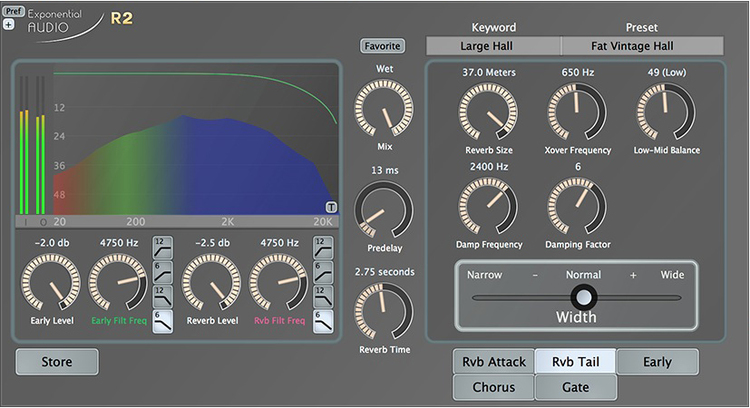
Task: Click the Store button
Action: pyautogui.click(x=57, y=361)
